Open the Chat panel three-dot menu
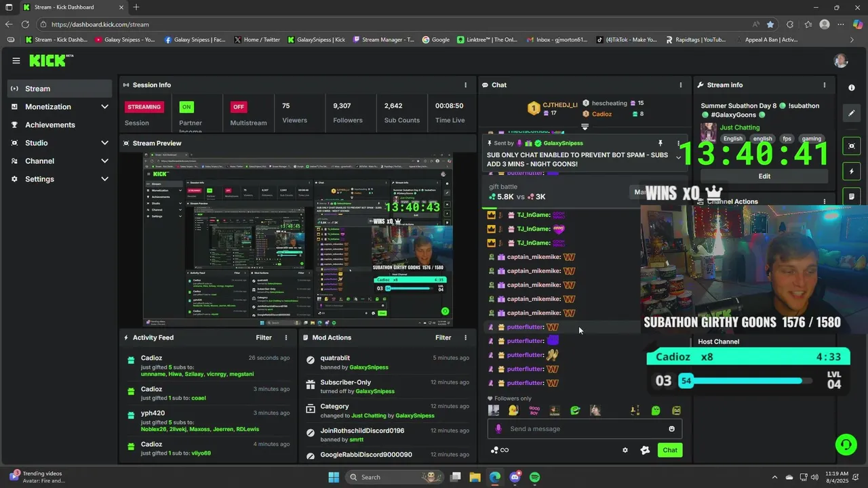The image size is (868, 488). coord(681,85)
